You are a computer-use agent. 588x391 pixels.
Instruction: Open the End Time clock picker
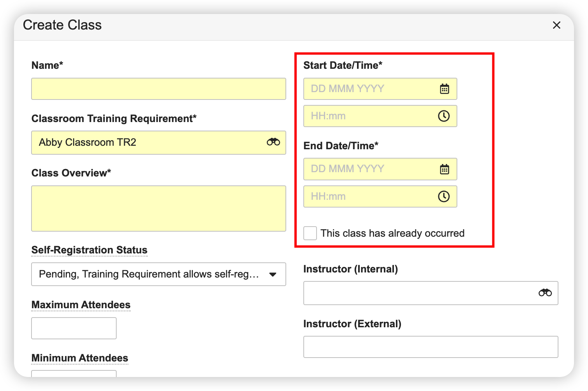pyautogui.click(x=444, y=197)
